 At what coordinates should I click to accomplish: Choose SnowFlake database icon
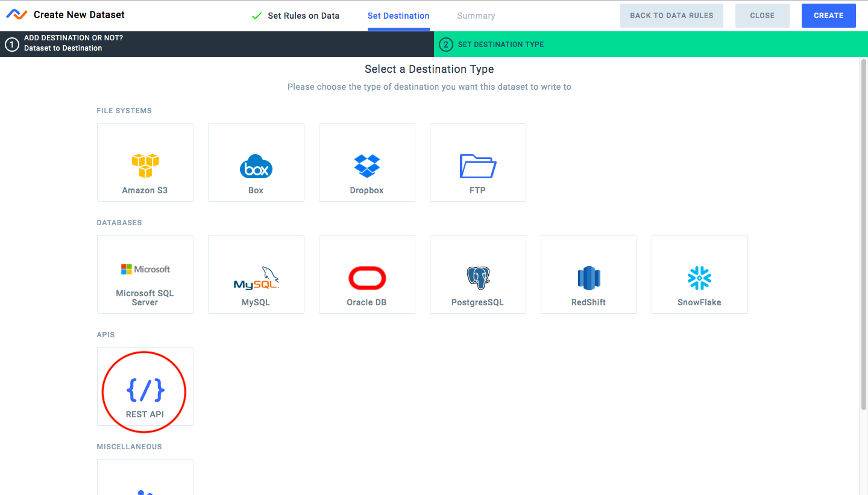[700, 278]
